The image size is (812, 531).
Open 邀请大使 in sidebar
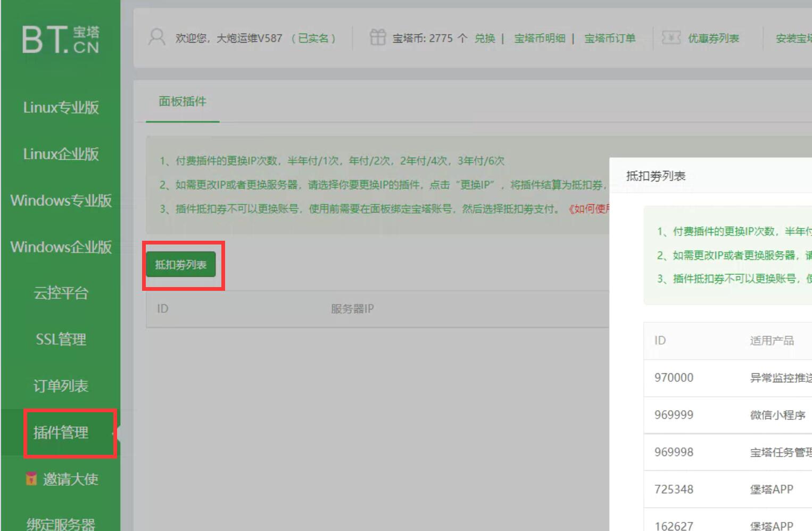(70, 479)
